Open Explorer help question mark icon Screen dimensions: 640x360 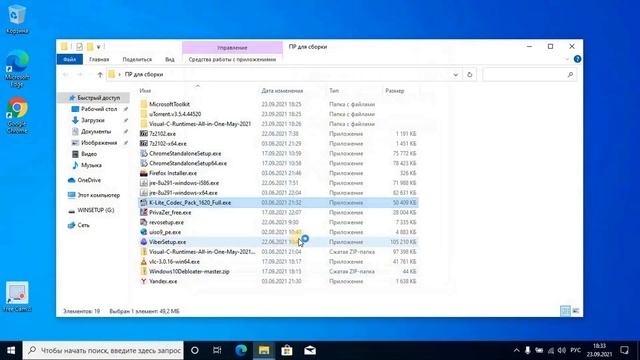pyautogui.click(x=577, y=59)
